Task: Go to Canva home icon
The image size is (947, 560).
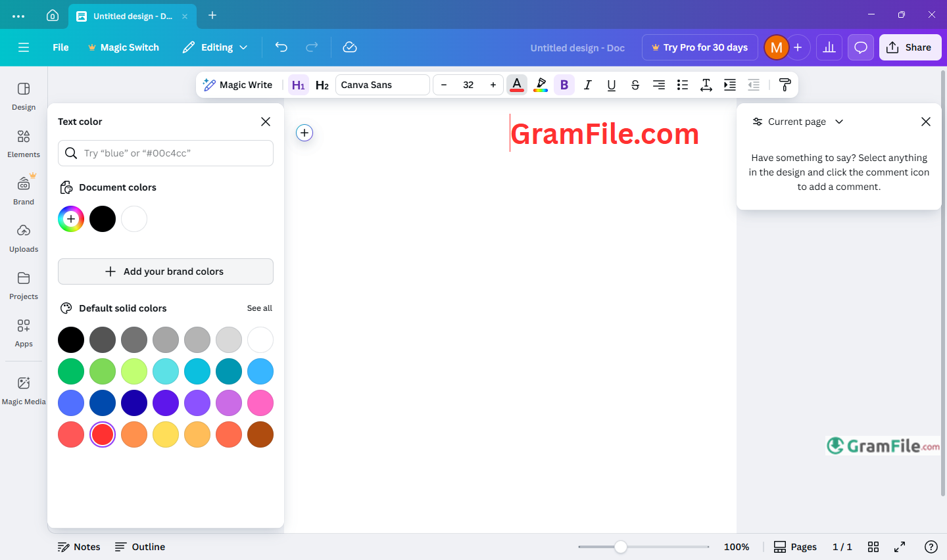Action: click(53, 16)
